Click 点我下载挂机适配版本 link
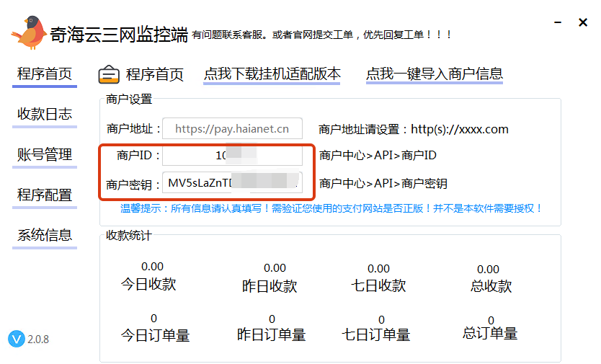 272,74
